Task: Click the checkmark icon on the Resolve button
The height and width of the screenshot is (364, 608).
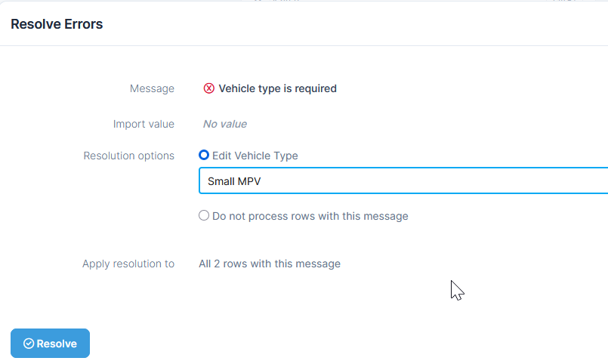Action: (x=29, y=344)
